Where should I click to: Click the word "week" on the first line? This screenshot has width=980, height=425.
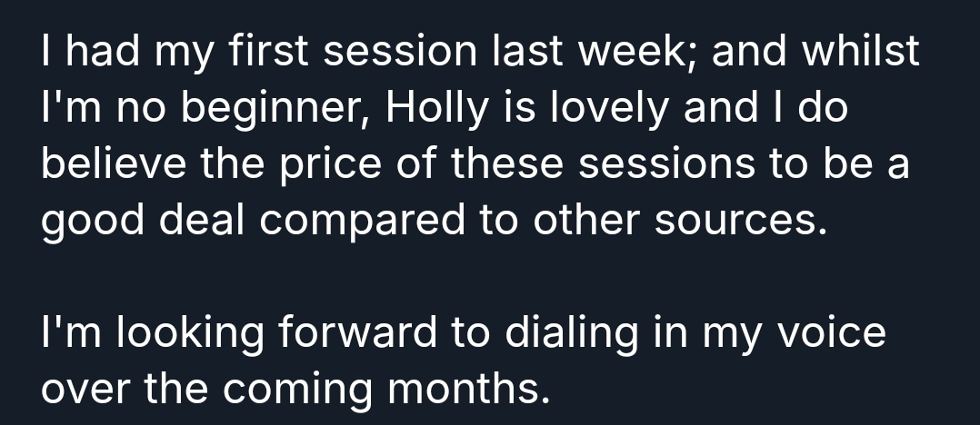pos(641,54)
